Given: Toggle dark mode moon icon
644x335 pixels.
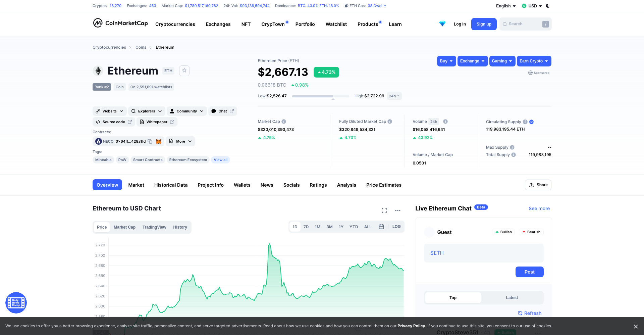Looking at the screenshot, I should click(548, 6).
